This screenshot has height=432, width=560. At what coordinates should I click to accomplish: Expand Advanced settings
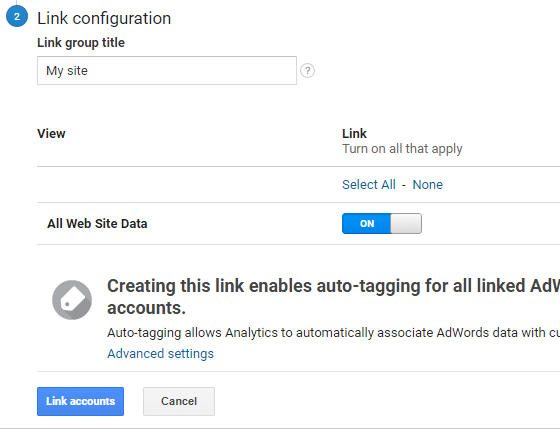click(160, 353)
